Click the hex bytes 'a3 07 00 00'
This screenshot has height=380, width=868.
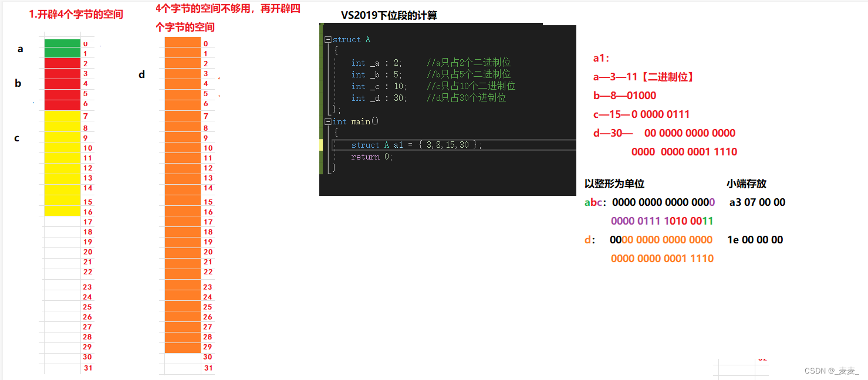click(757, 202)
